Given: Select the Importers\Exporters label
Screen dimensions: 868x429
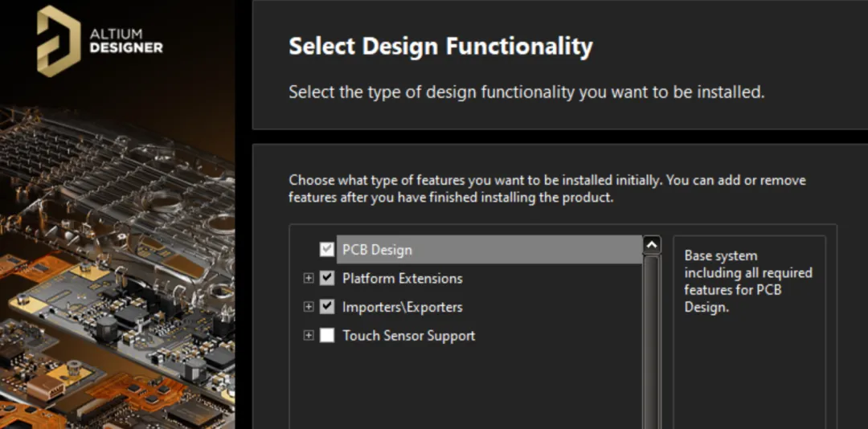Looking at the screenshot, I should pos(402,307).
